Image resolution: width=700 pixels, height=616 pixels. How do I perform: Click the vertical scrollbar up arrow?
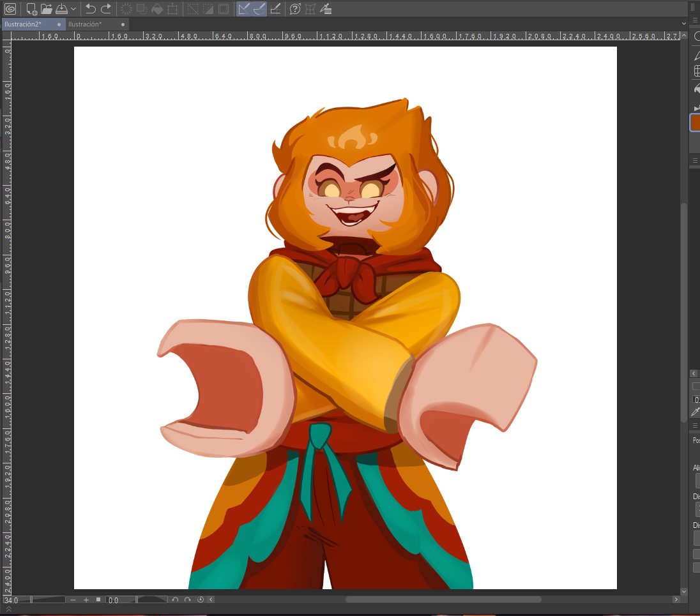point(684,35)
